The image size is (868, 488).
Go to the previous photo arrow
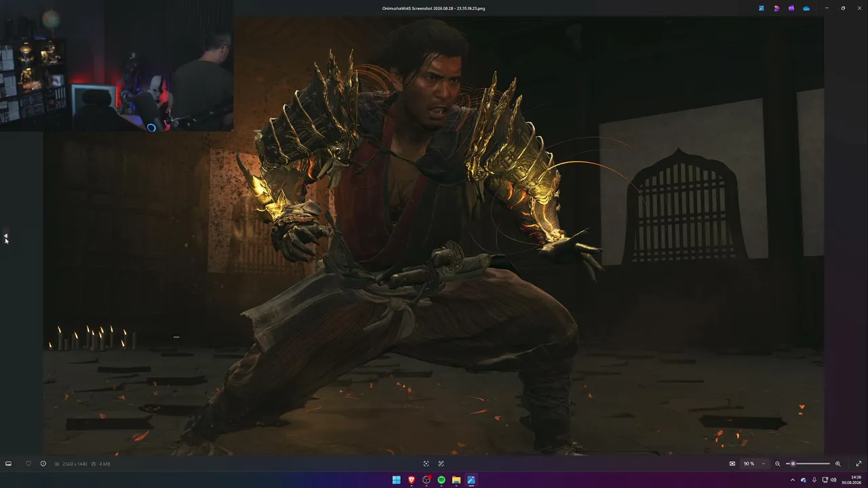click(5, 236)
